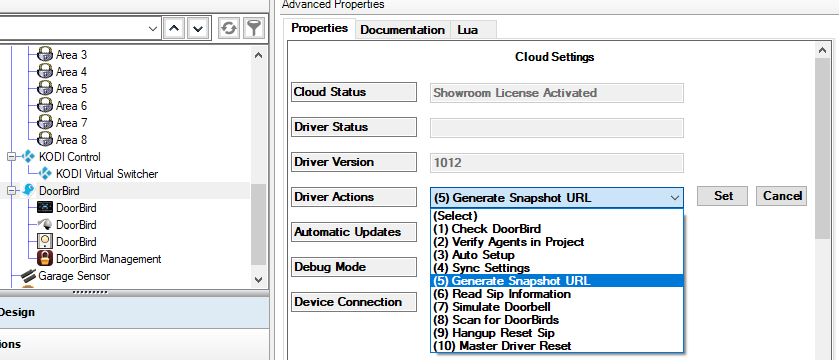Viewport: 839px width, 360px height.
Task: Collapse the DoorBird tree node
Action: [12, 191]
